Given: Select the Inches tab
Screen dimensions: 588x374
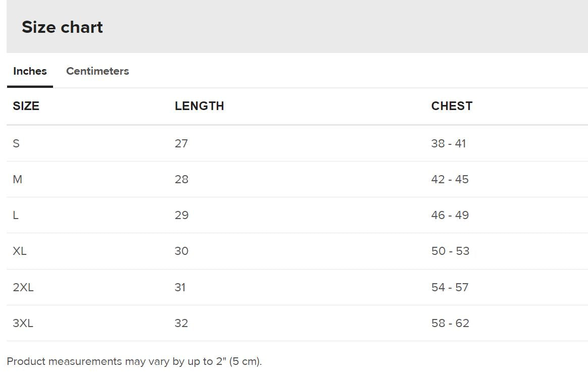Looking at the screenshot, I should [30, 71].
